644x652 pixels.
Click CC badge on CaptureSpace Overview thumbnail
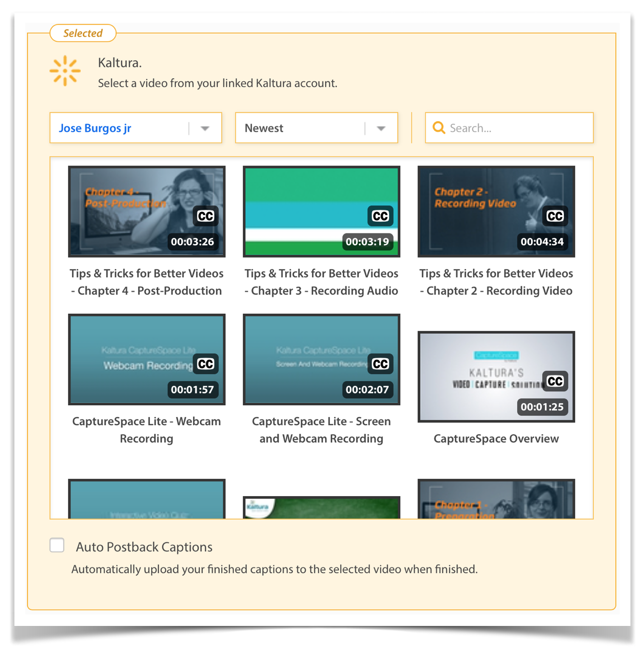555,381
